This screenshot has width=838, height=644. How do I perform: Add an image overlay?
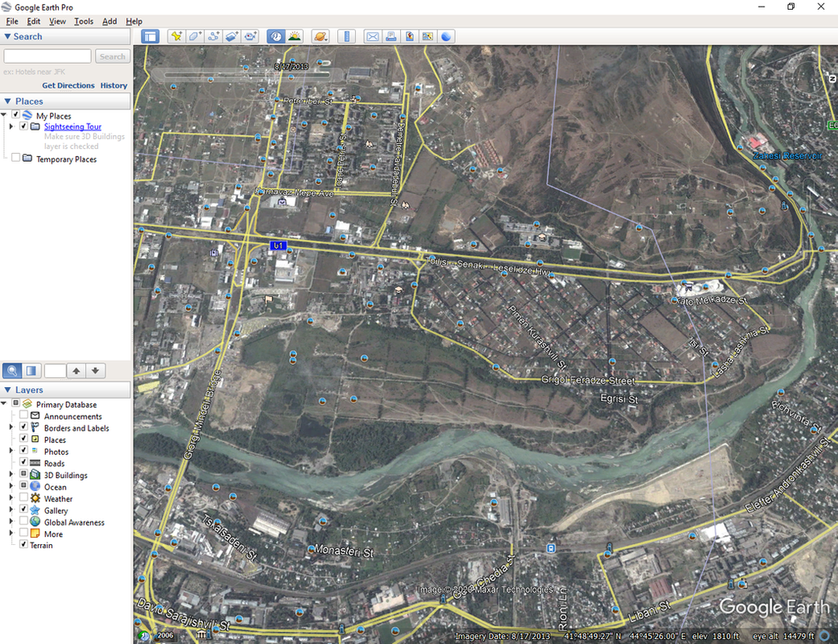(232, 36)
